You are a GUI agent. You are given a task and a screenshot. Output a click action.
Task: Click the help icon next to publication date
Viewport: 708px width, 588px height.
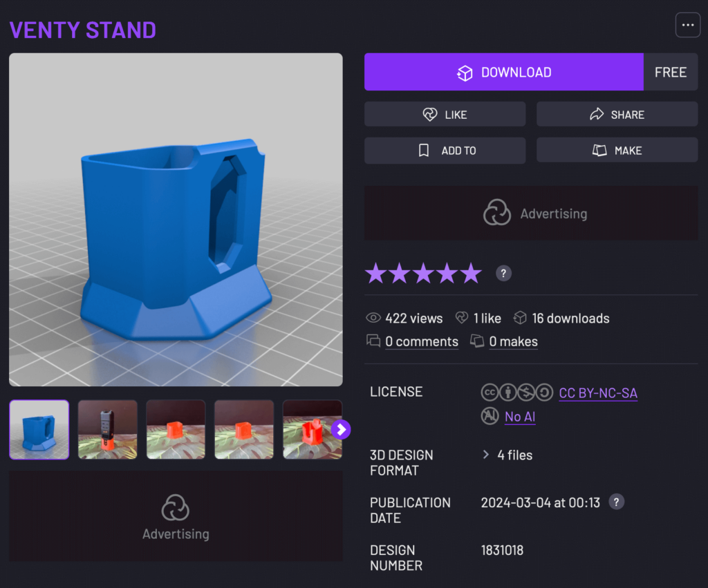coord(616,502)
